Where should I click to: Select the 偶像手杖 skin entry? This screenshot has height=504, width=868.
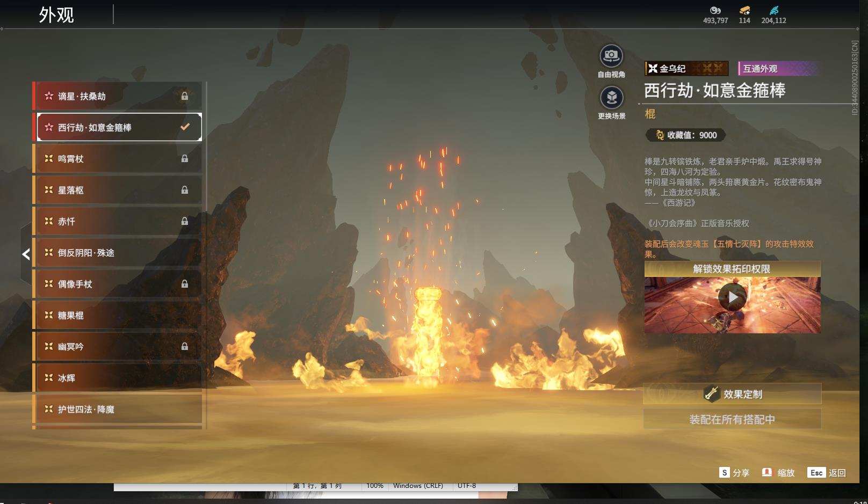click(x=117, y=284)
